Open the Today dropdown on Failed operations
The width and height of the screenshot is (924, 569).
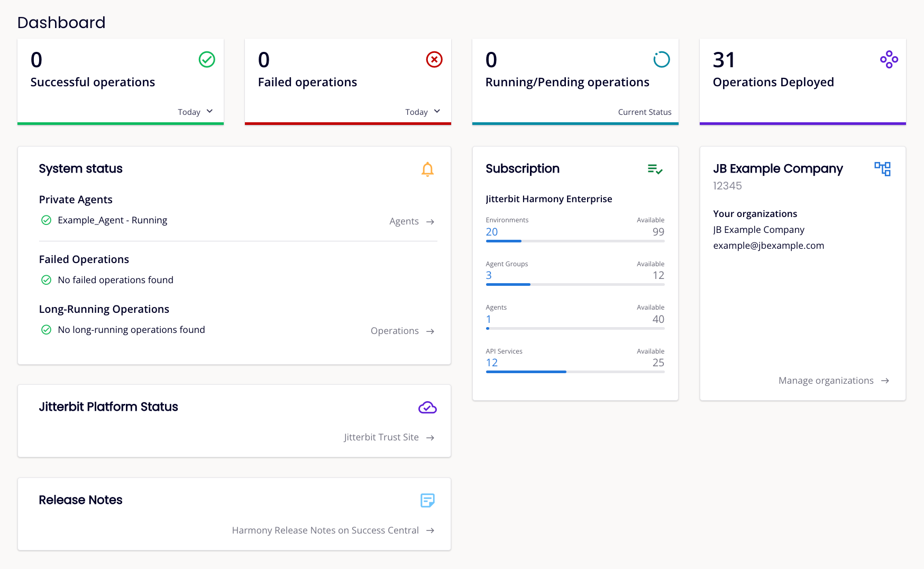point(423,112)
